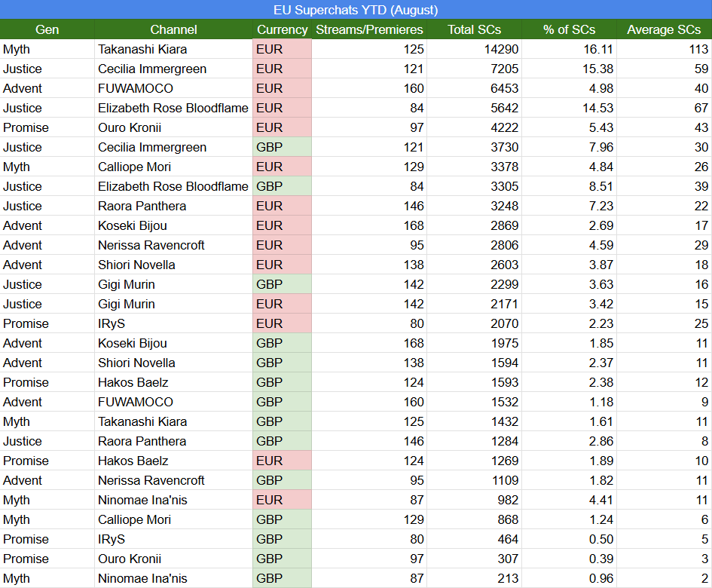Image resolution: width=712 pixels, height=588 pixels.
Task: Click Shiori Novella in the EUR row
Action: point(136,265)
